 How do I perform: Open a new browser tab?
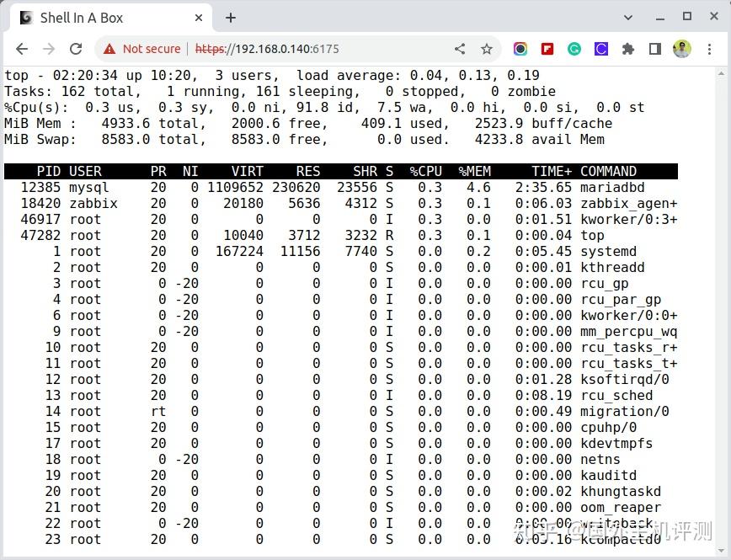(x=231, y=17)
